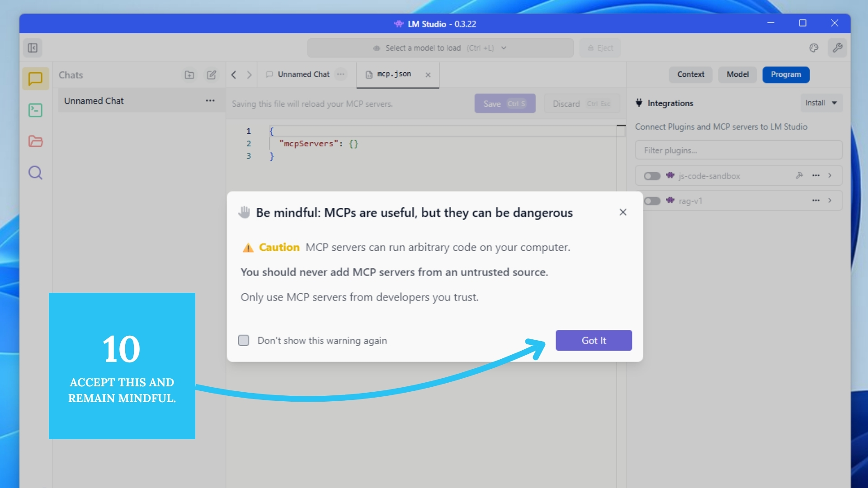The width and height of the screenshot is (868, 488).
Task: Open Unnamed Chat tab options menu
Action: [341, 74]
